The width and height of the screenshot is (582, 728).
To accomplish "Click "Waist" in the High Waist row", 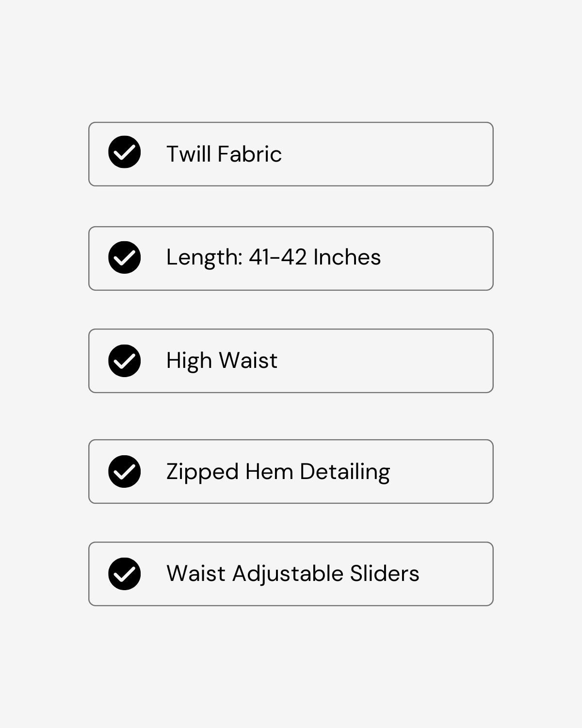I will tap(248, 361).
